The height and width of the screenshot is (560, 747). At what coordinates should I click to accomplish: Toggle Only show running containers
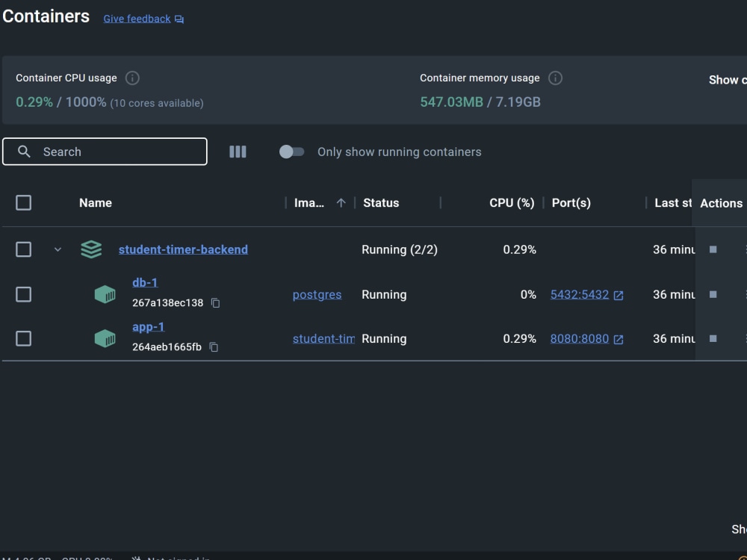[x=291, y=152]
